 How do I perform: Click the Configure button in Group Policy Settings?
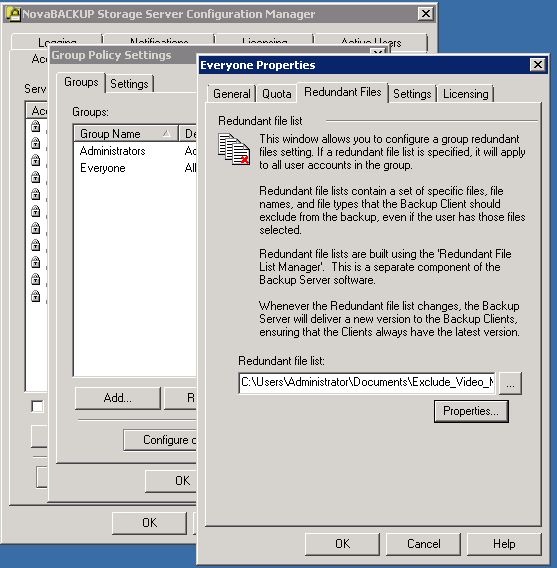click(x=160, y=440)
